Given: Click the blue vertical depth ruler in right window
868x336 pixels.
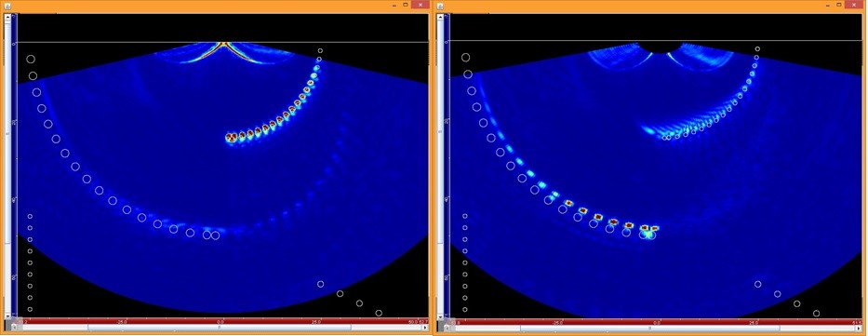Looking at the screenshot, I should (447, 166).
